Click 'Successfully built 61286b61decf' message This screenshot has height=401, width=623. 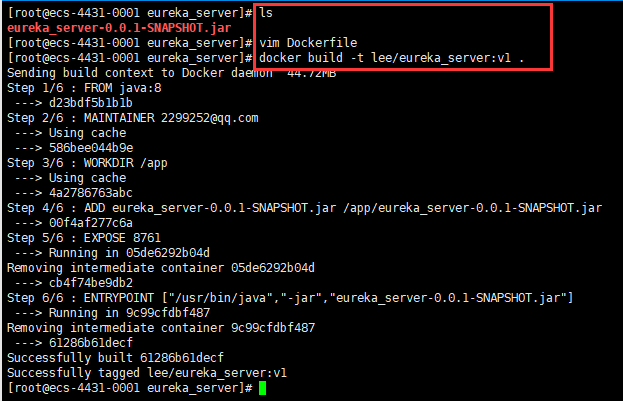[x=115, y=358]
